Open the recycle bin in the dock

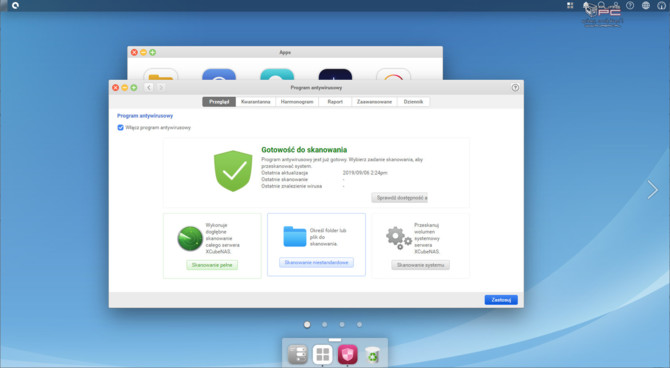point(373,355)
